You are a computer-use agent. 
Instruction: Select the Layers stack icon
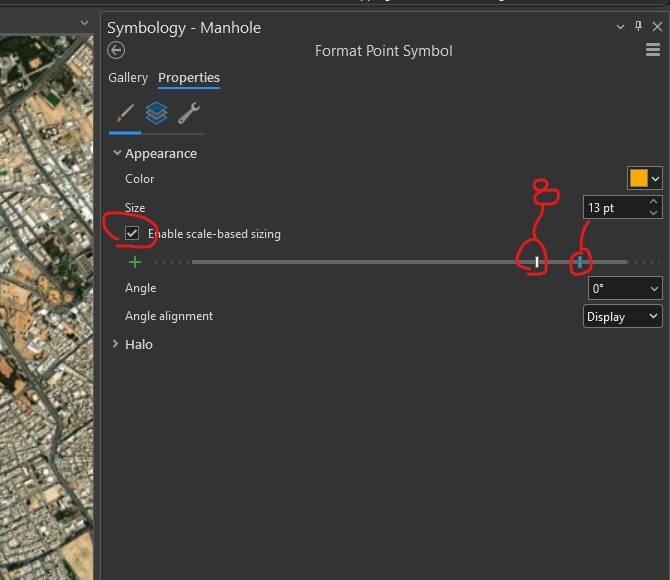tap(156, 114)
